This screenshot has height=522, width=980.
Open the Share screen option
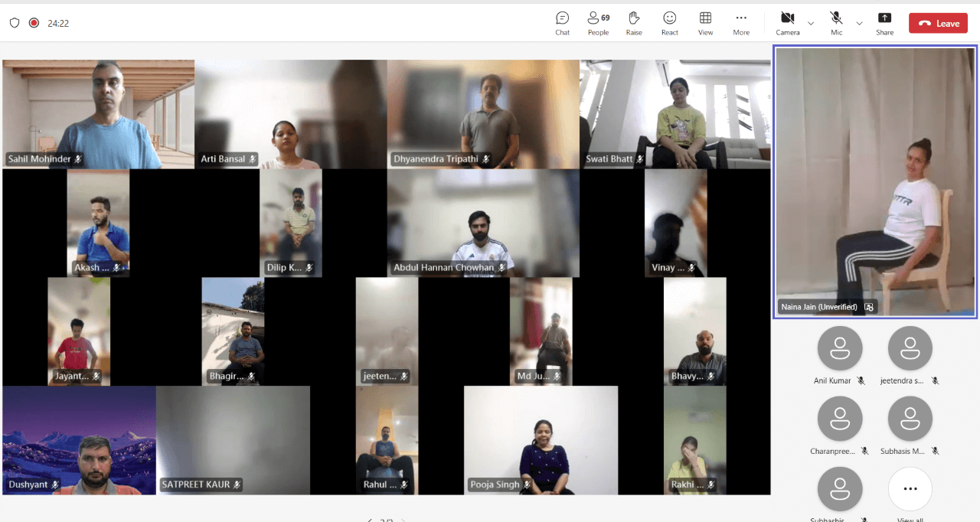pos(884,22)
